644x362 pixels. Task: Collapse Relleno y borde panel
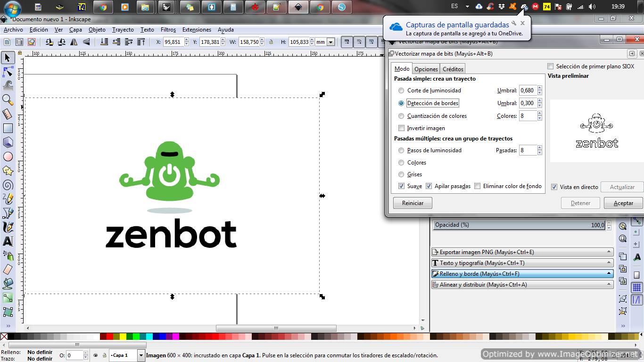coord(522,274)
